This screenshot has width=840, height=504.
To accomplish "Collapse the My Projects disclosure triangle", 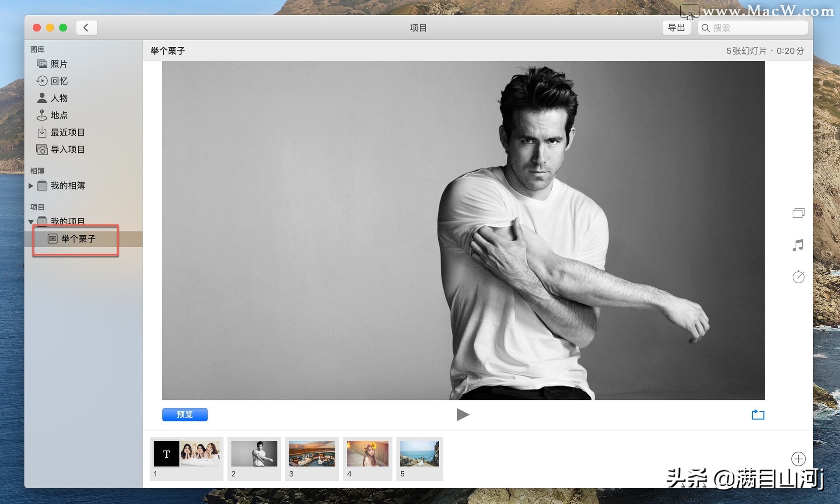I will coord(31,222).
